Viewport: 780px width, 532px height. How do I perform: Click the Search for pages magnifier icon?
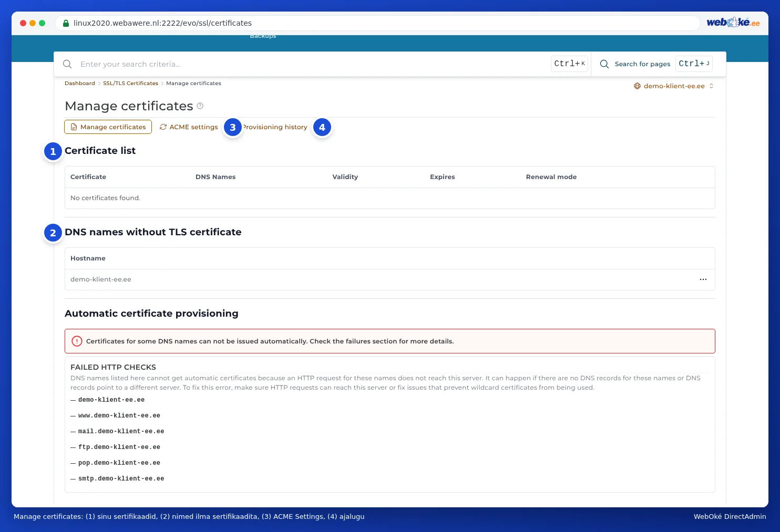click(604, 64)
